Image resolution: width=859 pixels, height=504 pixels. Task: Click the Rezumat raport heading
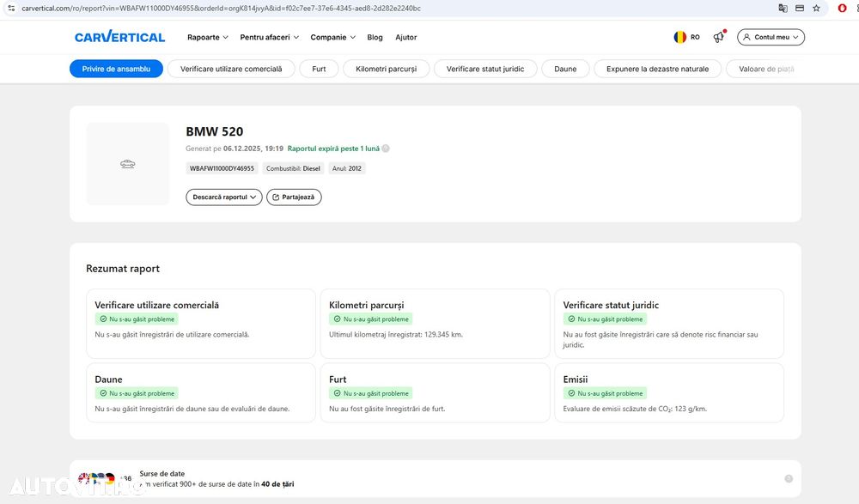coord(123,269)
